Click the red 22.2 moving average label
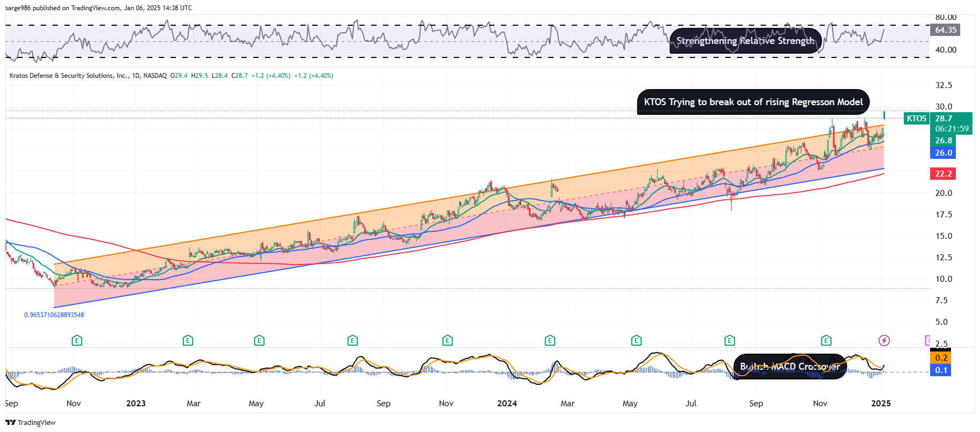The image size is (980, 432). (944, 173)
